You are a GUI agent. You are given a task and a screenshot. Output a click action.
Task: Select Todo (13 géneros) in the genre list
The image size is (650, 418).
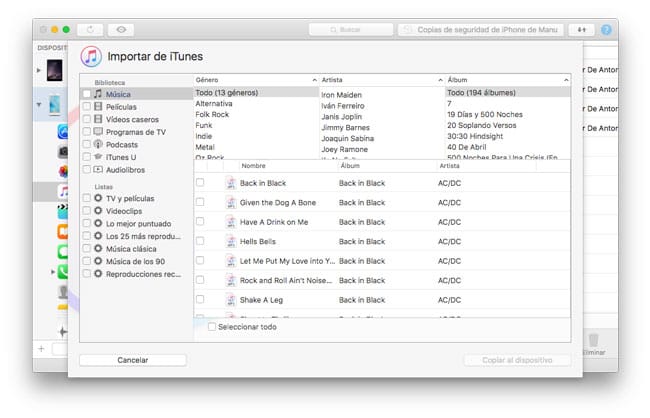tap(256, 92)
